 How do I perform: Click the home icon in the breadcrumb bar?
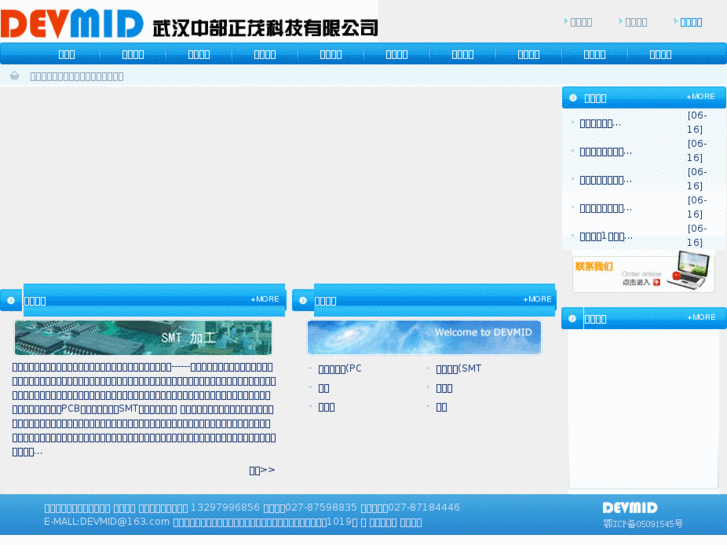click(x=14, y=76)
